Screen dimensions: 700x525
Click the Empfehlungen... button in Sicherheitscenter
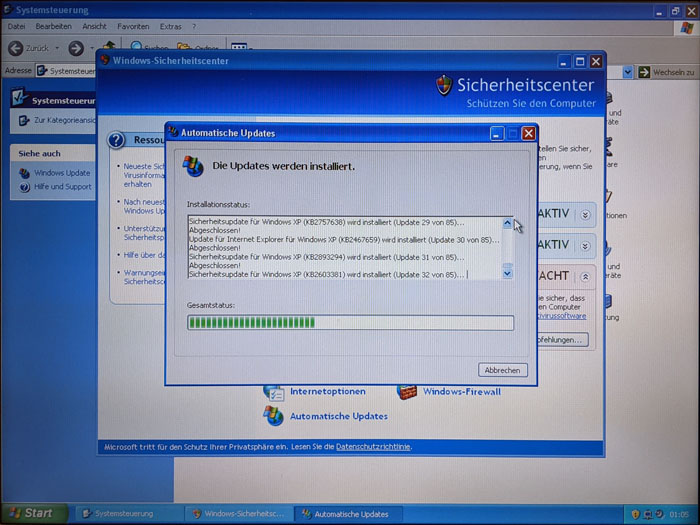[x=563, y=340]
